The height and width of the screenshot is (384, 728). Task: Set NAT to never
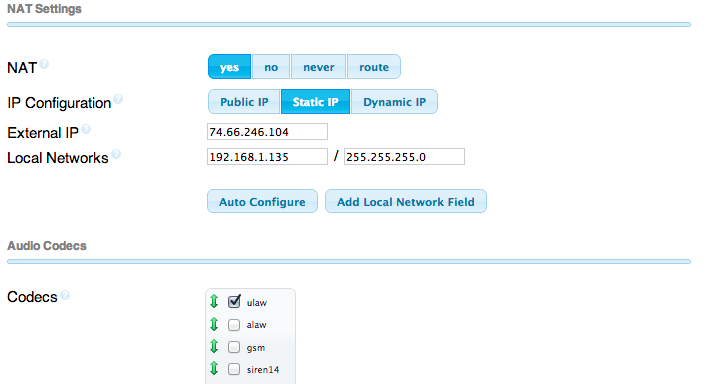pyautogui.click(x=318, y=67)
